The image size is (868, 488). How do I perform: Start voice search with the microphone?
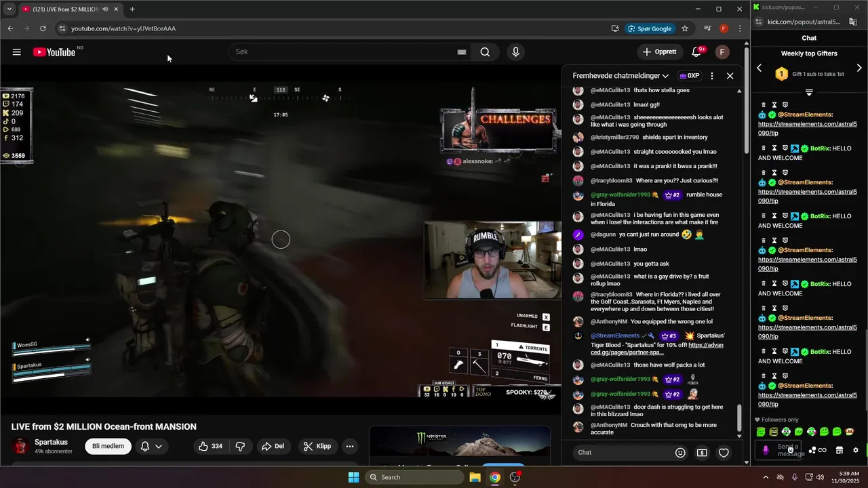point(516,52)
